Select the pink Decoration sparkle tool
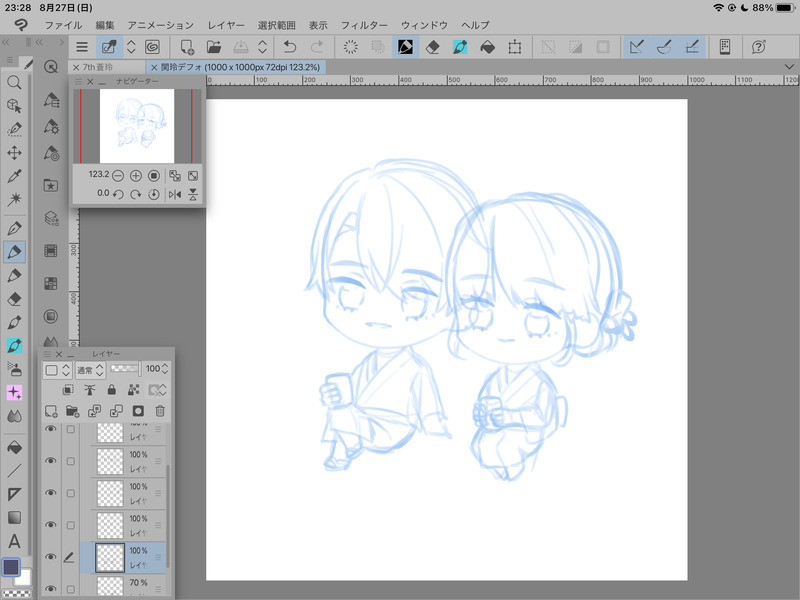The image size is (800, 600). (x=14, y=392)
